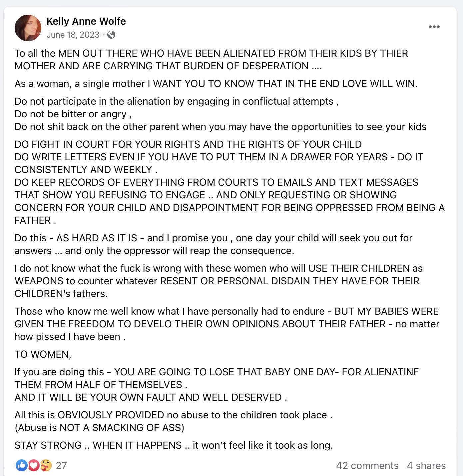463x476 pixels.
Task: Click the blue thumbs-up Like reaction icon
Action: 22,465
